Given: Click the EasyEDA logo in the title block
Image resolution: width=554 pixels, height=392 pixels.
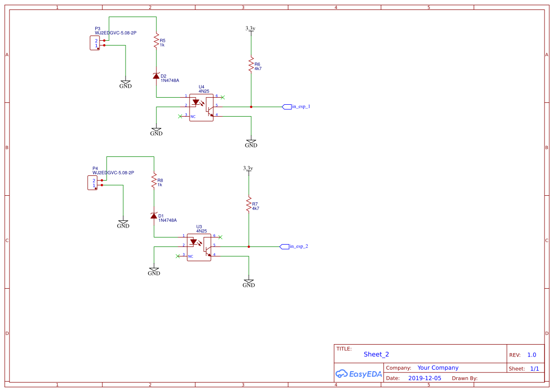Looking at the screenshot, I should pyautogui.click(x=359, y=374).
